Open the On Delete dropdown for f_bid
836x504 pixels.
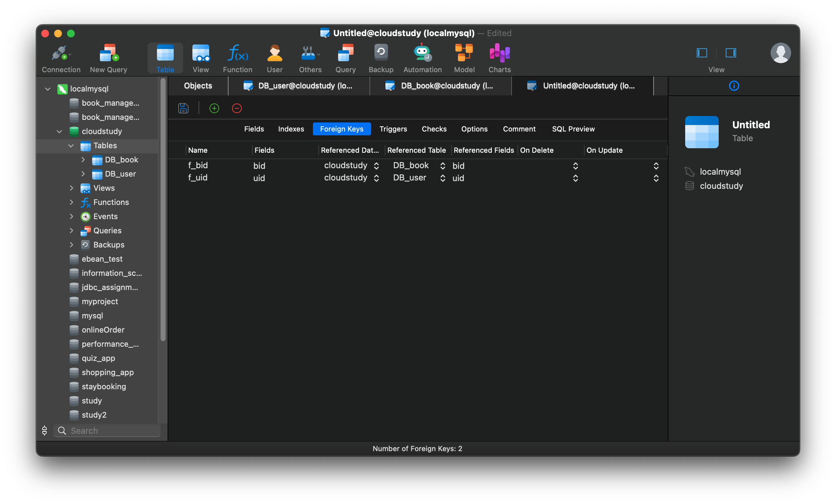[x=575, y=166]
